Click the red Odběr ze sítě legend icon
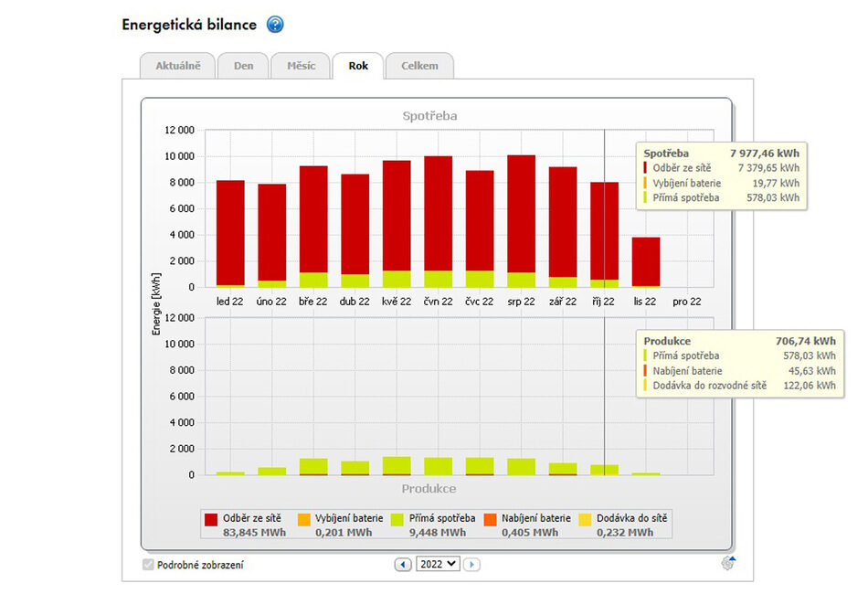This screenshot has width=868, height=594. [211, 519]
